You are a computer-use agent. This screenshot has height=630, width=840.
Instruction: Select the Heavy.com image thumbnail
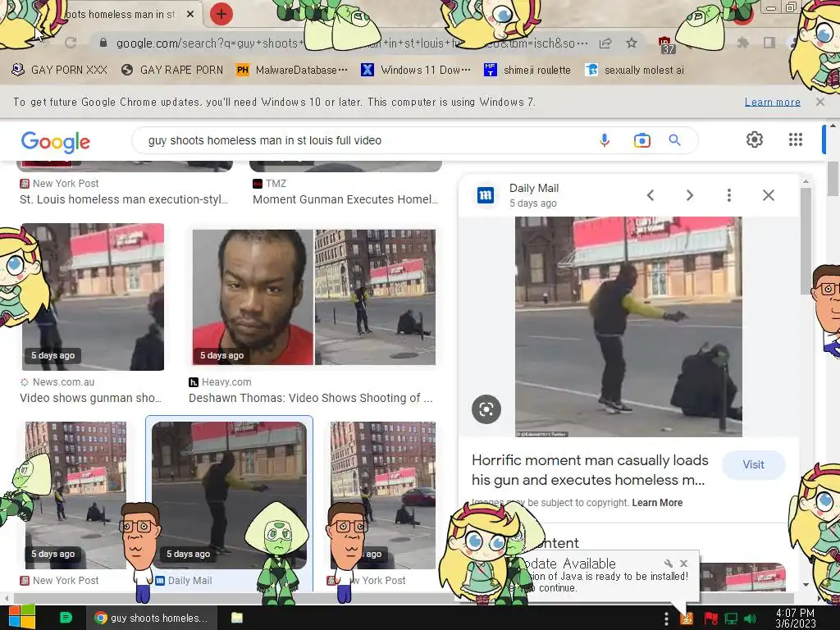314,297
